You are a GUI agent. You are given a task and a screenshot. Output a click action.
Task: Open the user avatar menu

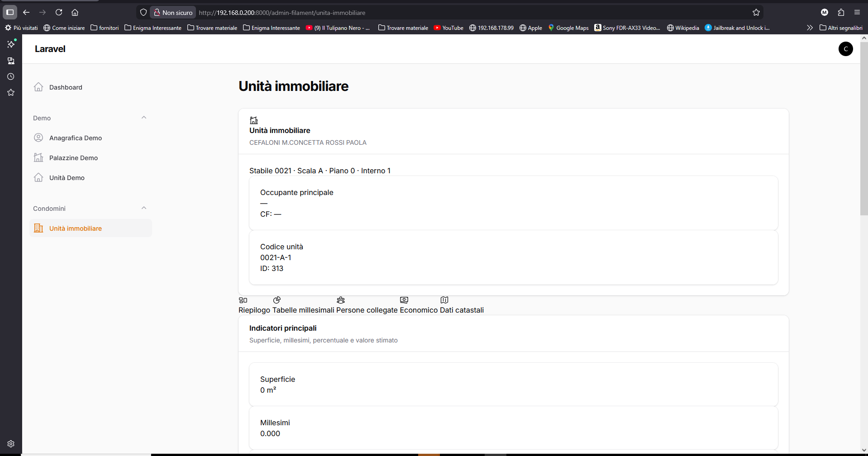point(845,49)
